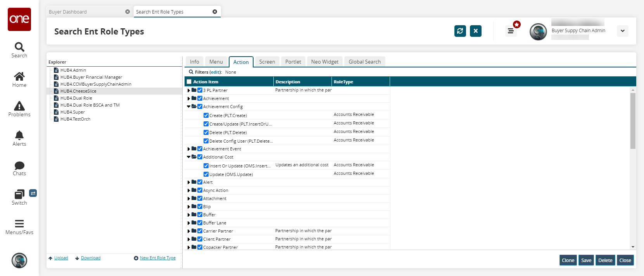Expand the 3 PL Partner folder
644x276 pixels.
tap(189, 90)
